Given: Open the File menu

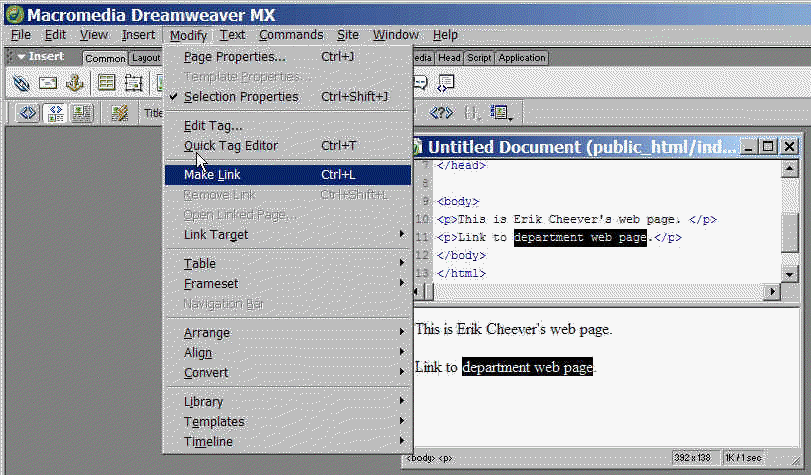Looking at the screenshot, I should (x=21, y=35).
